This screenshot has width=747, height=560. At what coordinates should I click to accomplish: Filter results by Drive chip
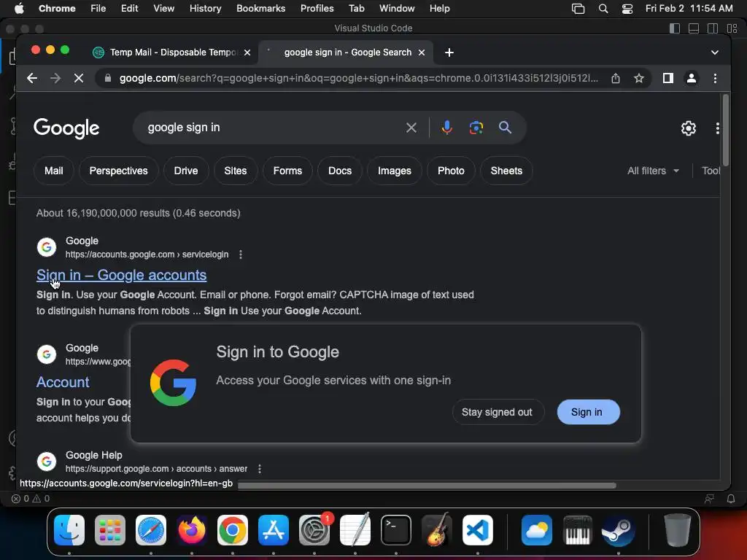coord(186,171)
